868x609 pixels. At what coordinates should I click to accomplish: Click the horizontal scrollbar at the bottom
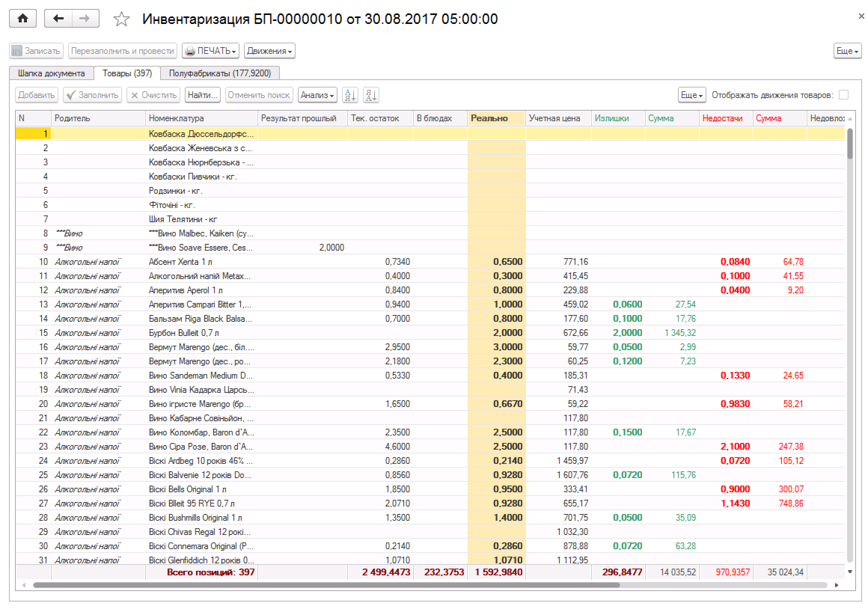click(x=326, y=585)
